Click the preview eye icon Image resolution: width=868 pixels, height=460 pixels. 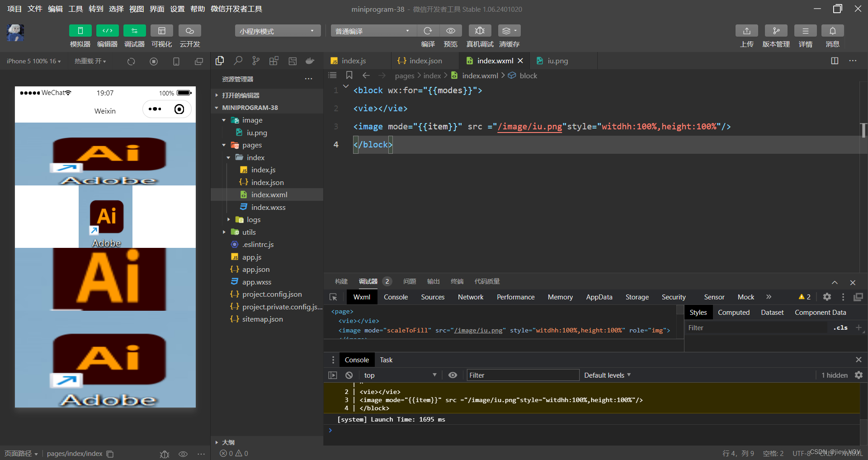pos(451,31)
